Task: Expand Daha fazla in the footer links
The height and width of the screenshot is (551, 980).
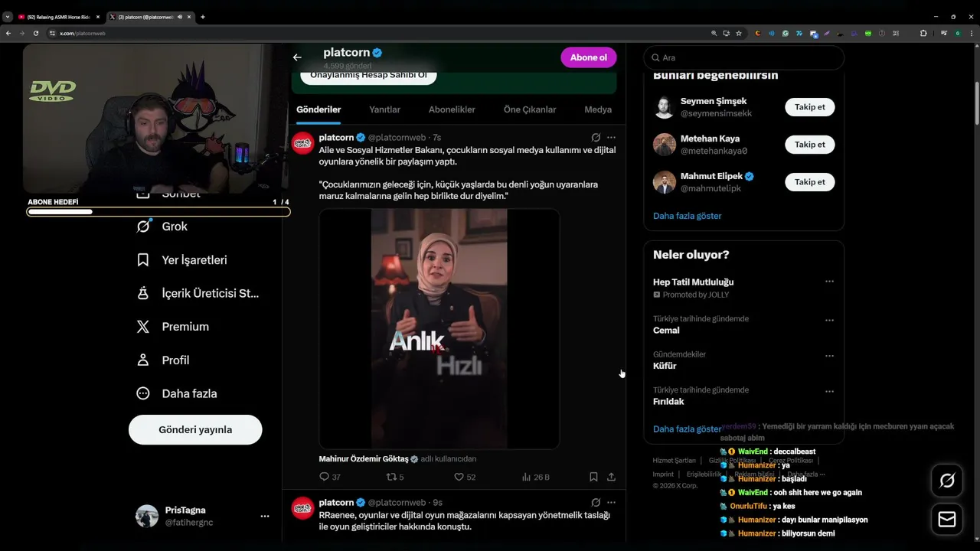Action: click(x=806, y=474)
